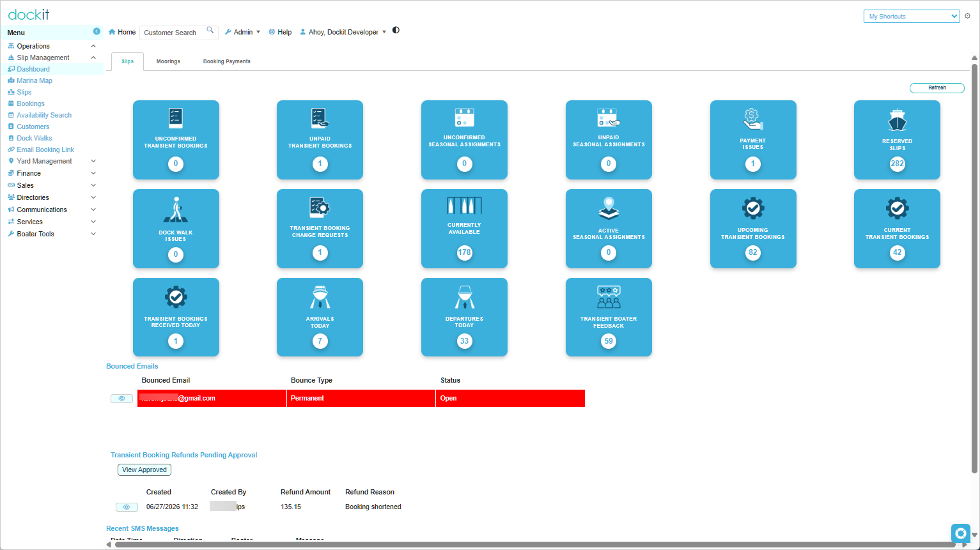Click the Customer Search magnifier icon
980x550 pixels.
[210, 30]
